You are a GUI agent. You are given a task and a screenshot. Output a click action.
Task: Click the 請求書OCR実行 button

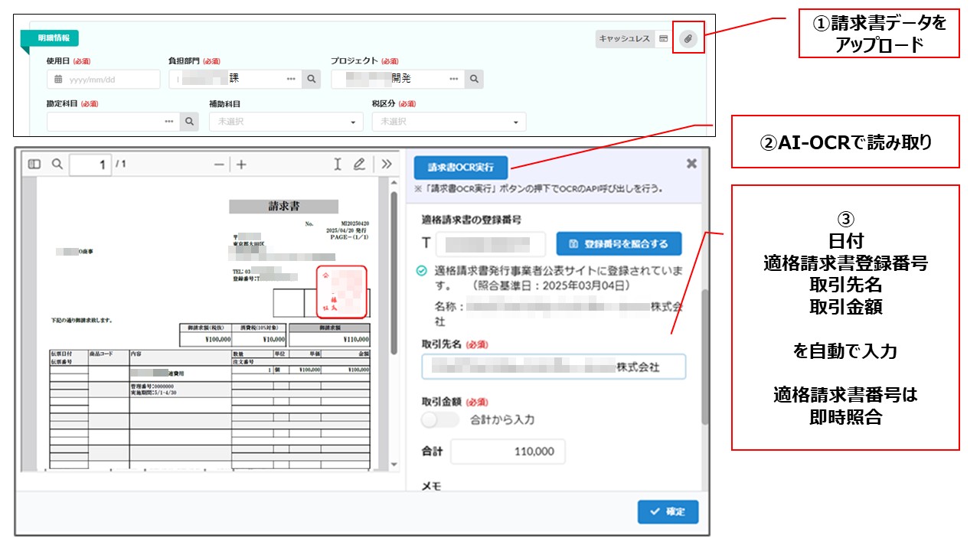pos(460,167)
